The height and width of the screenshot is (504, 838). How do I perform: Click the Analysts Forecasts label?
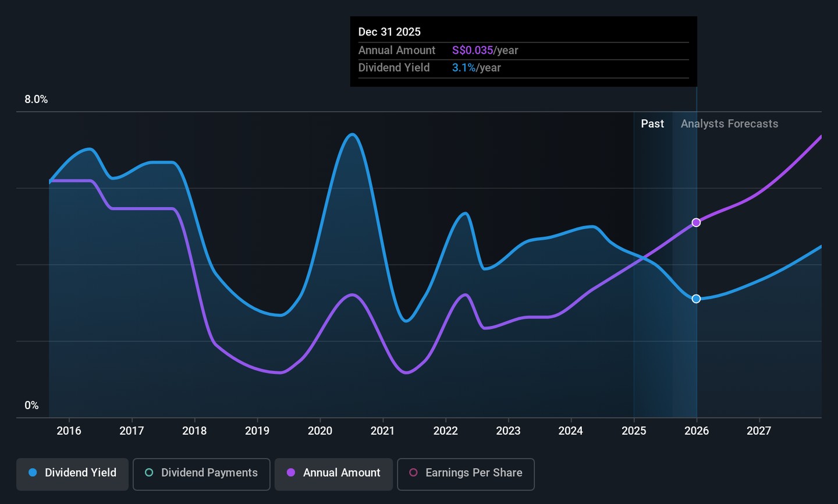pyautogui.click(x=729, y=124)
